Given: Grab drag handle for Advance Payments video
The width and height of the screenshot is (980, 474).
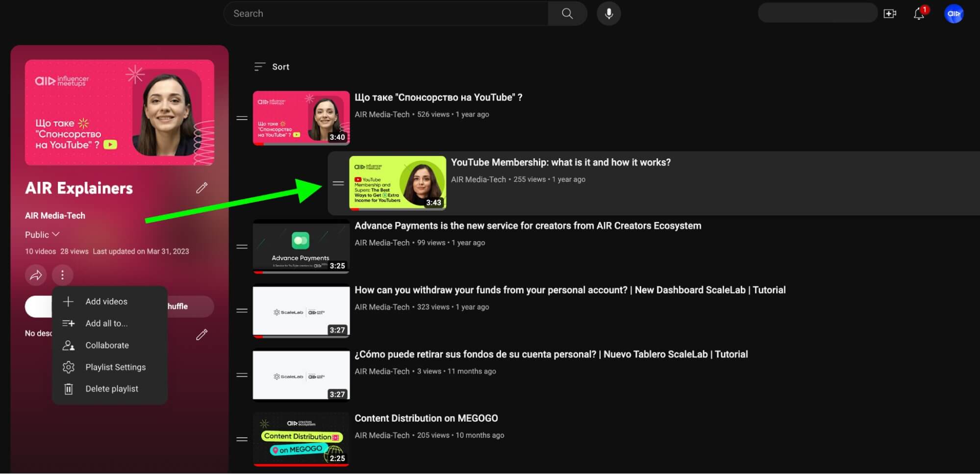Looking at the screenshot, I should [x=242, y=247].
